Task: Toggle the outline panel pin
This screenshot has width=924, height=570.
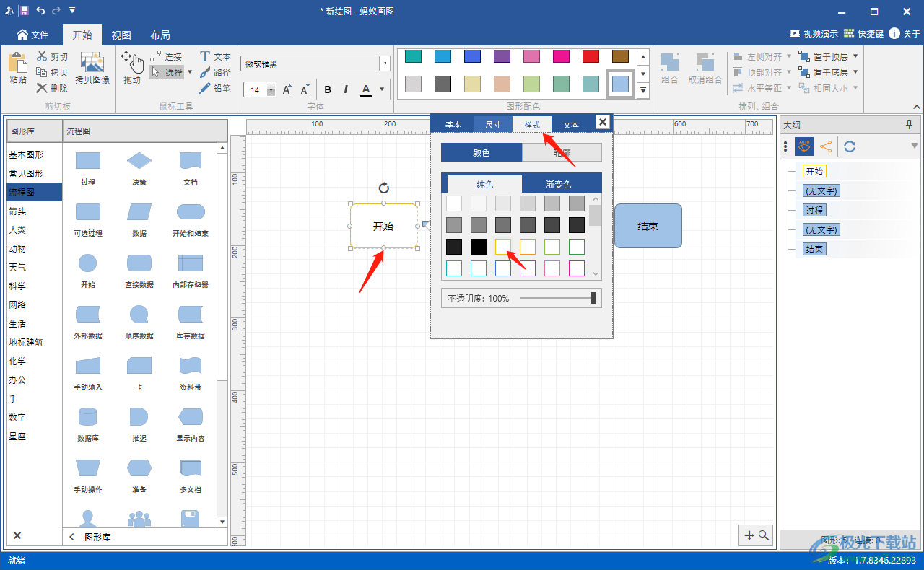Action: pyautogui.click(x=910, y=126)
